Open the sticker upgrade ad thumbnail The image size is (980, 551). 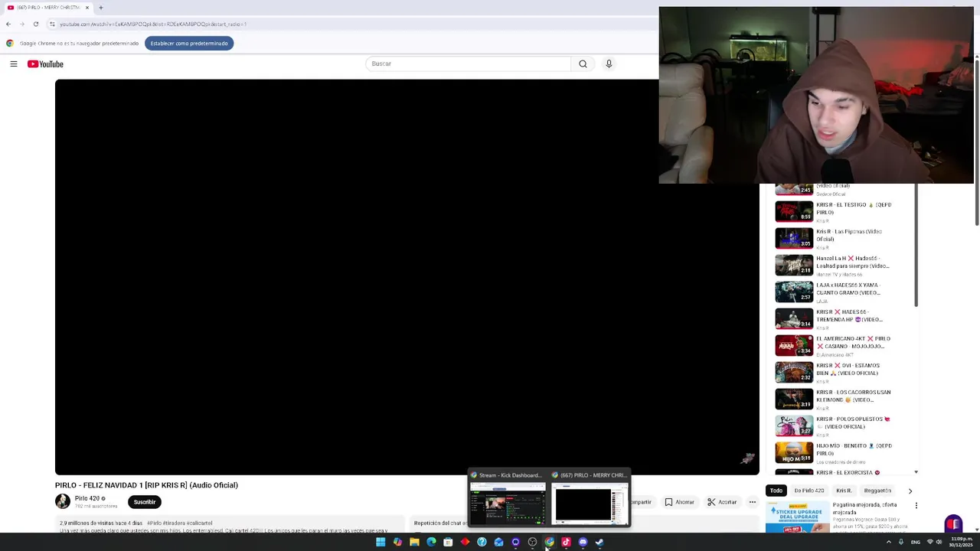pos(797,517)
